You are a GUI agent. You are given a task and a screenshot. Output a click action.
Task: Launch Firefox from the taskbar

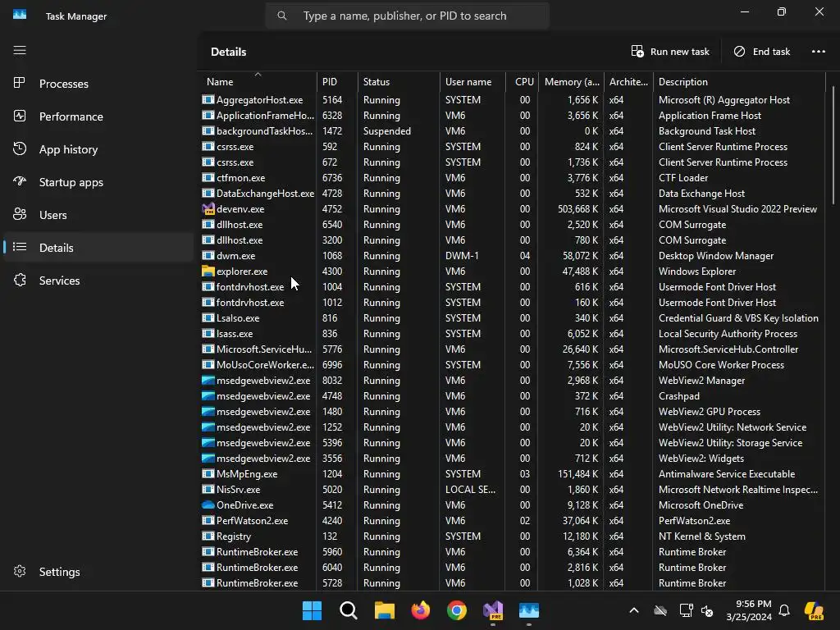click(421, 610)
